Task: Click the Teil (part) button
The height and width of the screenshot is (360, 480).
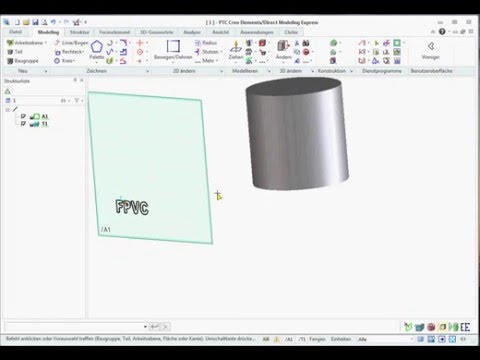Action: coord(15,52)
